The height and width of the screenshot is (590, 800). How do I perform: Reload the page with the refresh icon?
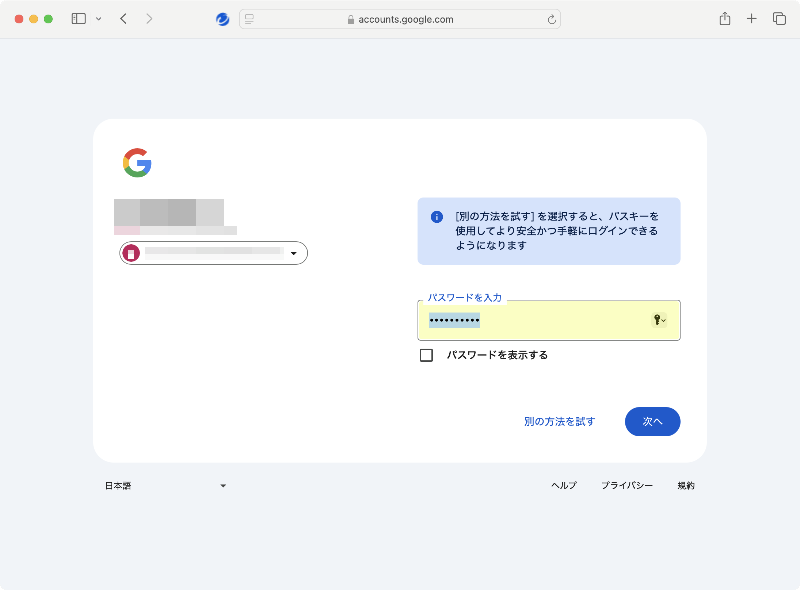pos(552,19)
